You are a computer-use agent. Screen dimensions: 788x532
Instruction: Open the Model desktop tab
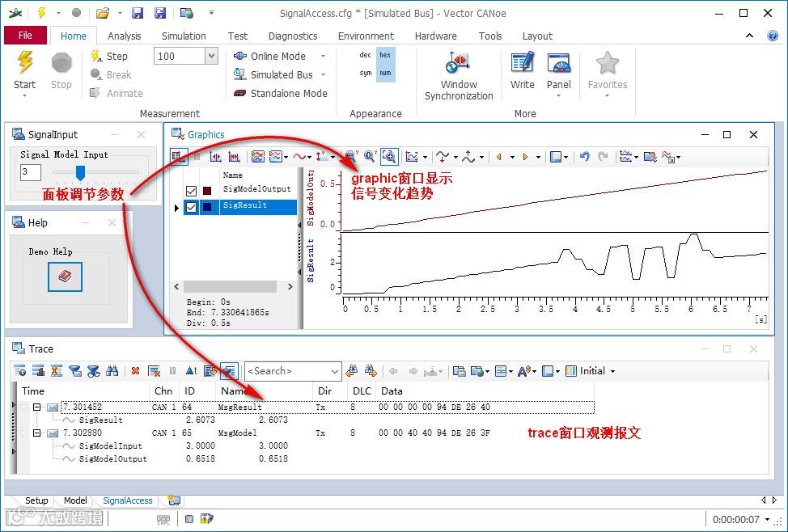click(75, 500)
